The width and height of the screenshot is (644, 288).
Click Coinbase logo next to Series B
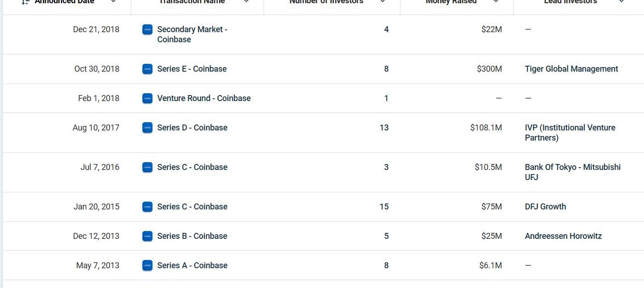click(147, 237)
